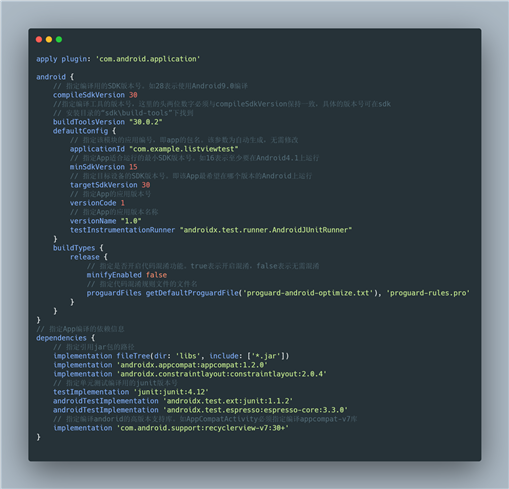This screenshot has height=489, width=509.
Task: Click the targetSdkVersion keyword
Action: [x=104, y=185]
